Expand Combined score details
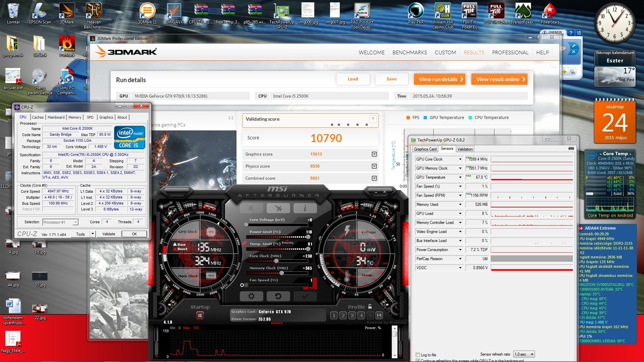 click(374, 178)
